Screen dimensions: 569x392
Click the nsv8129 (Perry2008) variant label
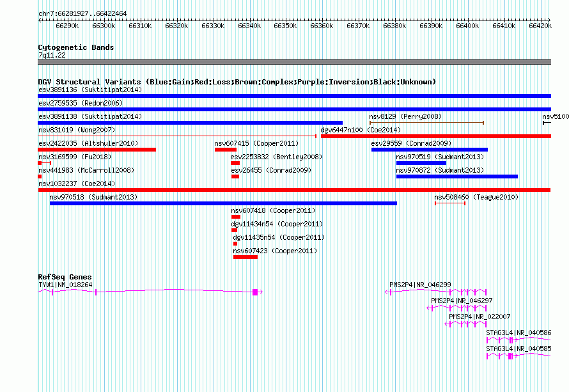pyautogui.click(x=405, y=116)
